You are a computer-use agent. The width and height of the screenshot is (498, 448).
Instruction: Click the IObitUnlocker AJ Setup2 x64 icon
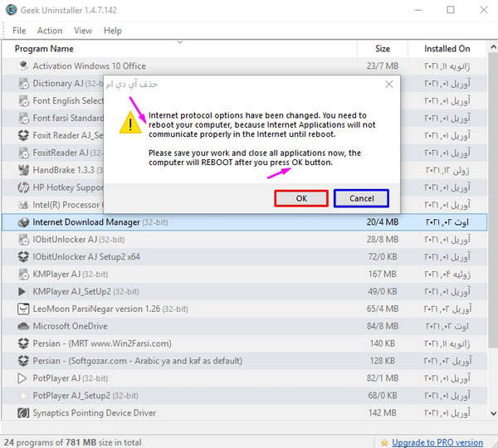coord(23,256)
